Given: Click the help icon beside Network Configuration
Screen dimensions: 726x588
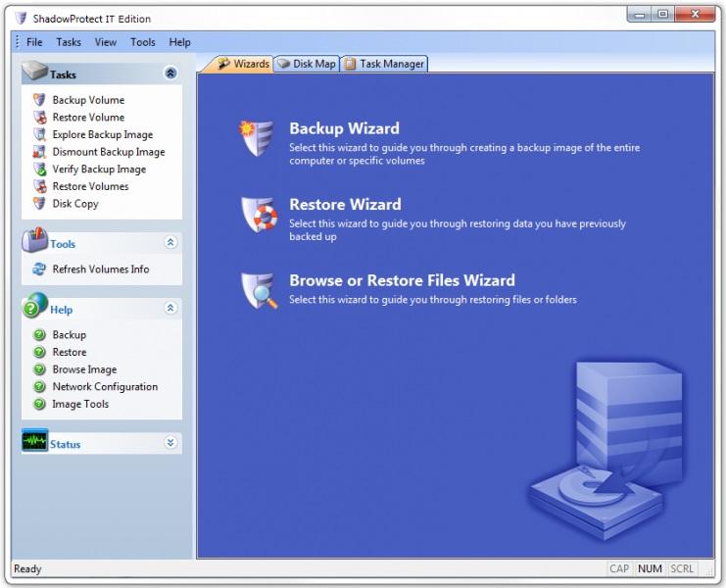Looking at the screenshot, I should 39,386.
